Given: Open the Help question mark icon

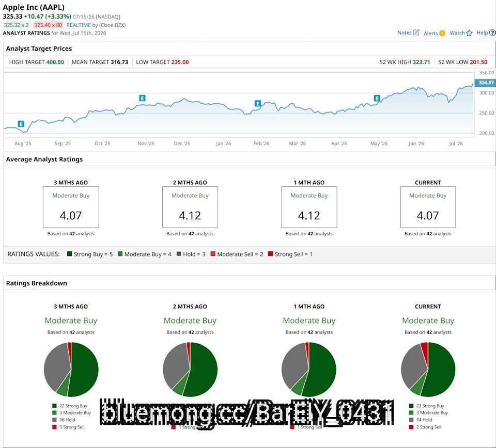Looking at the screenshot, I should click(492, 33).
